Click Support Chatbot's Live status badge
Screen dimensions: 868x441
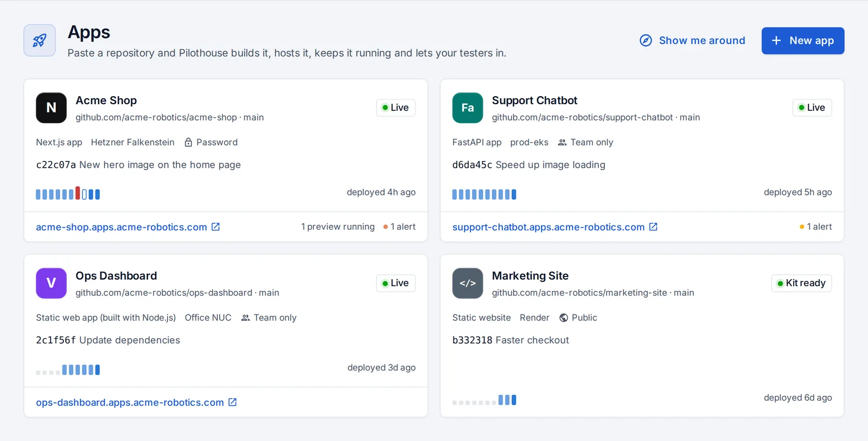coord(812,108)
